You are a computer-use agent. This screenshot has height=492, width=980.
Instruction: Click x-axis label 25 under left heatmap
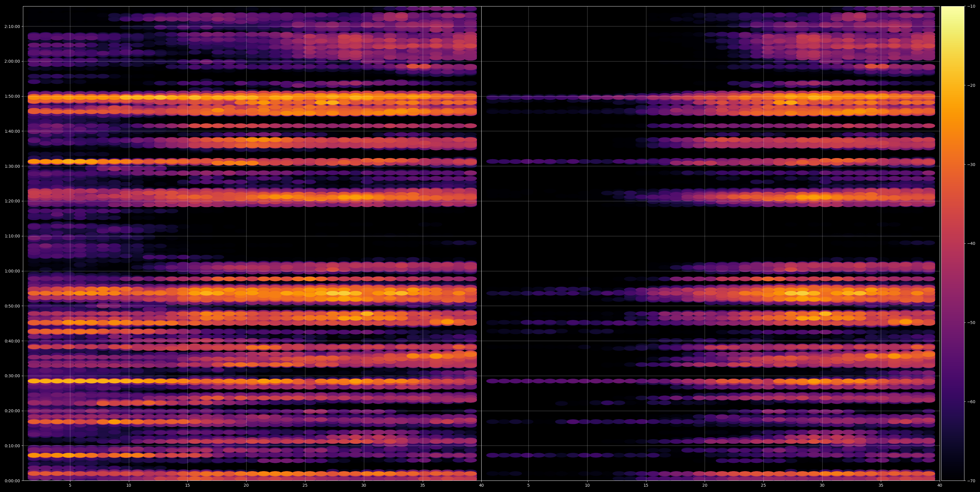pyautogui.click(x=305, y=486)
